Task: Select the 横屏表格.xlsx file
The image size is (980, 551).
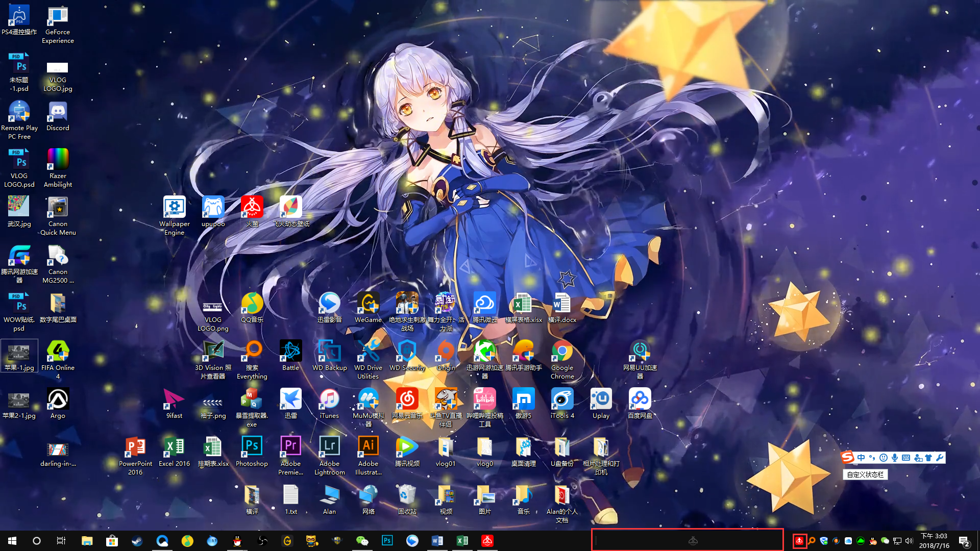Action: 523,308
